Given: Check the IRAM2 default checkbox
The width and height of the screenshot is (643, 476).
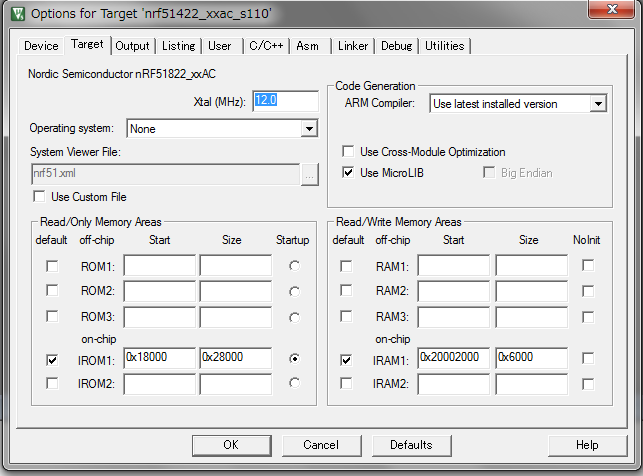Looking at the screenshot, I should (x=346, y=383).
